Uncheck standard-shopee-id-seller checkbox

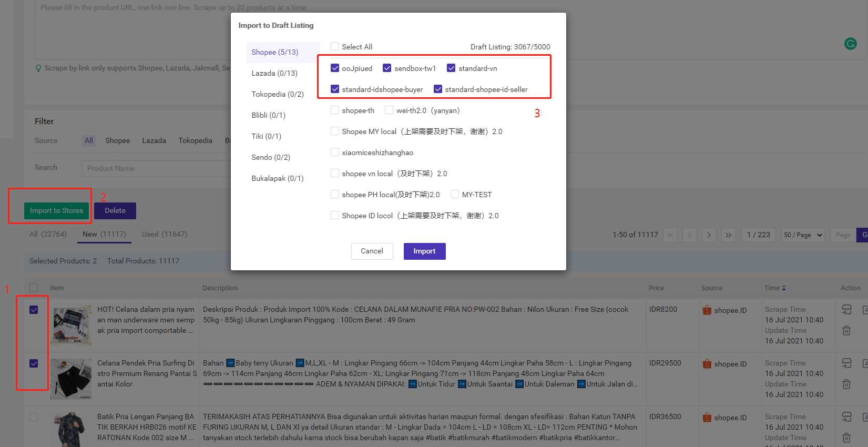(x=438, y=89)
